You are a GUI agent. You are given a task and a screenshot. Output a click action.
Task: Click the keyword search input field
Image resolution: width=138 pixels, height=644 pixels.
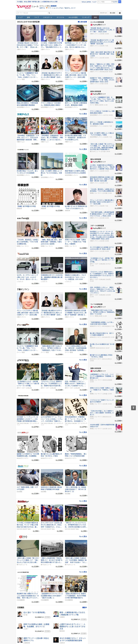tap(32, 13)
